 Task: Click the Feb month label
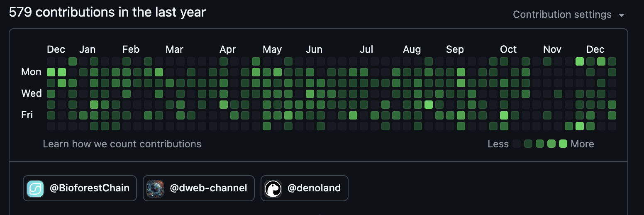click(131, 49)
